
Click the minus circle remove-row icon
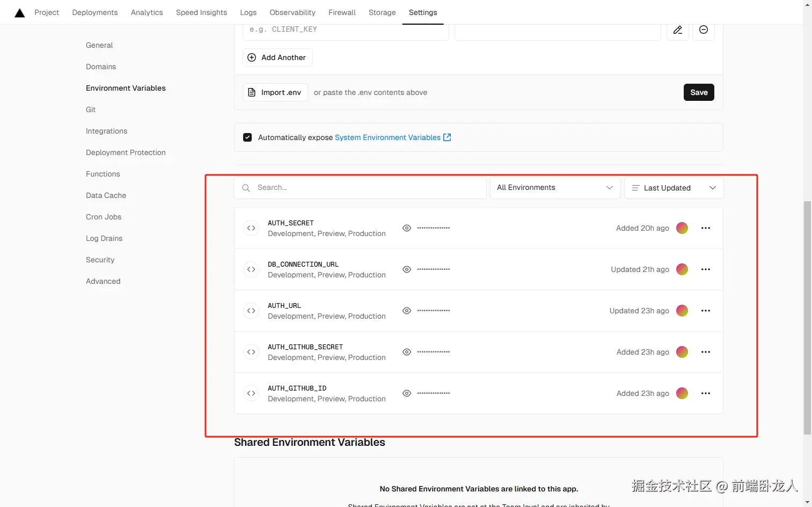click(704, 30)
